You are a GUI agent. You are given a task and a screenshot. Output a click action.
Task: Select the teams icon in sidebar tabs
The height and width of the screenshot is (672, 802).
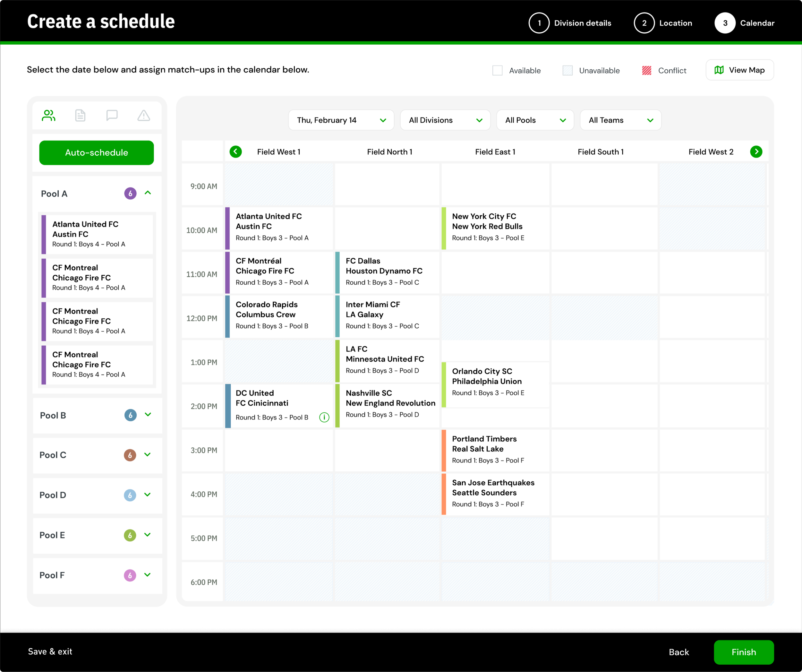[48, 116]
